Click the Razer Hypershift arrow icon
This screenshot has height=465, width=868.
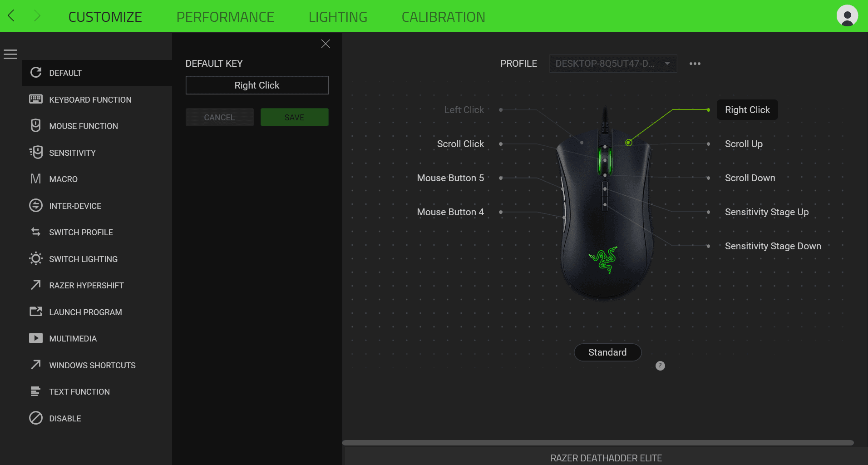(36, 285)
